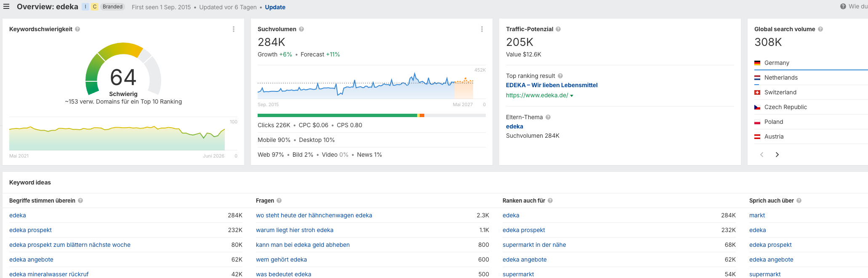Expand the edeka.de URL dropdown arrow
This screenshot has width=868, height=278.
tap(572, 96)
